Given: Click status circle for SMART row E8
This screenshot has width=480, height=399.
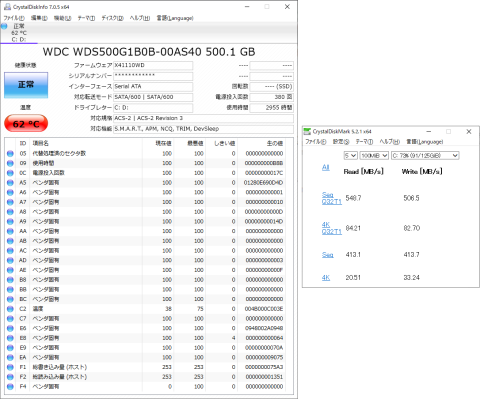Looking at the screenshot, I should coord(10,338).
